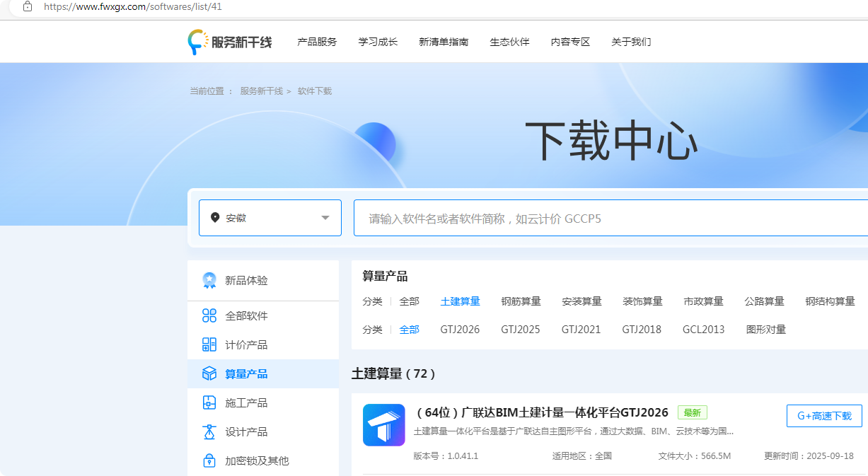Switch version filter to GTJ2025
This screenshot has width=868, height=476.
pyautogui.click(x=521, y=329)
